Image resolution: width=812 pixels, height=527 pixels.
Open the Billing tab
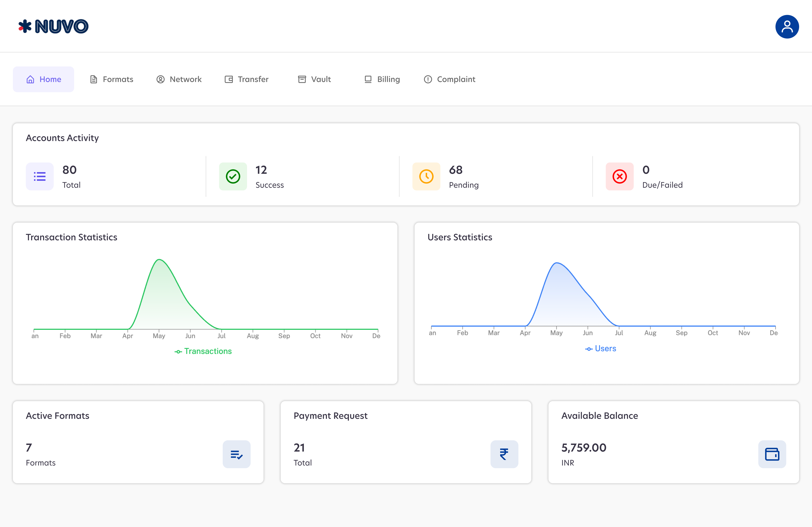coord(382,79)
